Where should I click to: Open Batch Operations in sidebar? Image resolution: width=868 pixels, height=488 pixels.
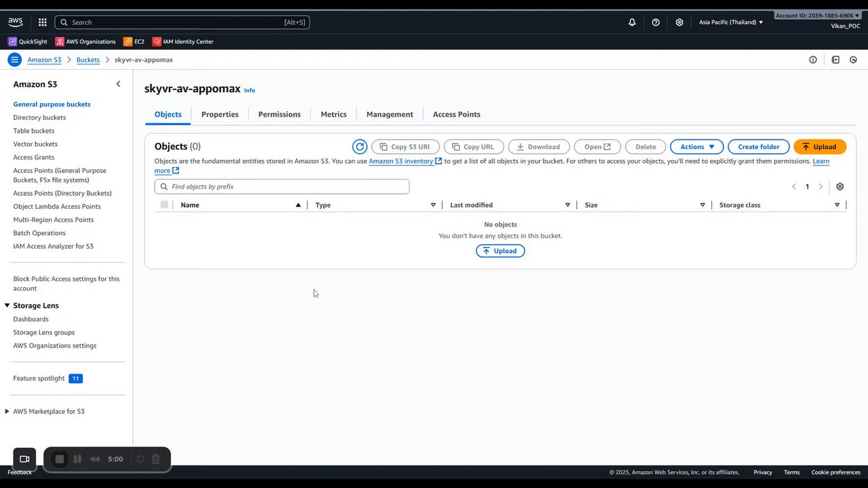[x=39, y=233]
